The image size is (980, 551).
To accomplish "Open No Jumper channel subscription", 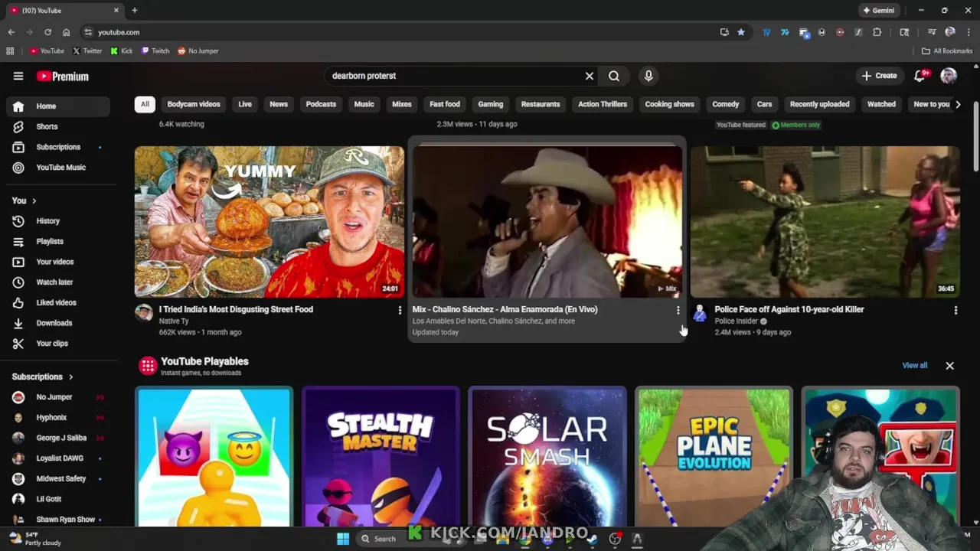I will 58,397.
